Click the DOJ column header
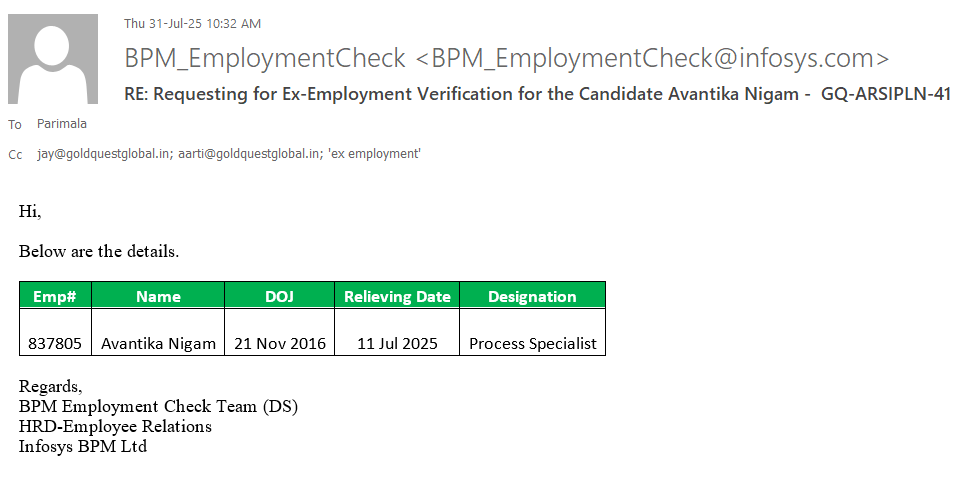The image size is (956, 477). pos(280,296)
